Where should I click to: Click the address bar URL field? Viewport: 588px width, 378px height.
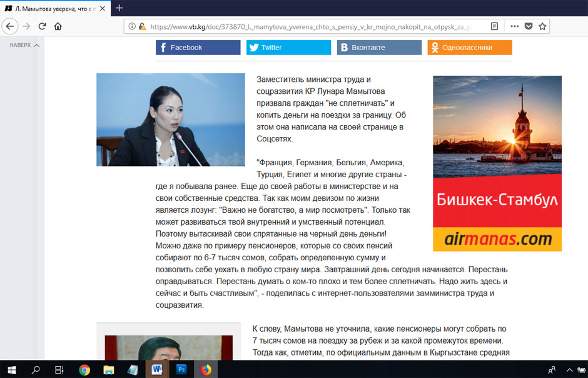pyautogui.click(x=310, y=26)
